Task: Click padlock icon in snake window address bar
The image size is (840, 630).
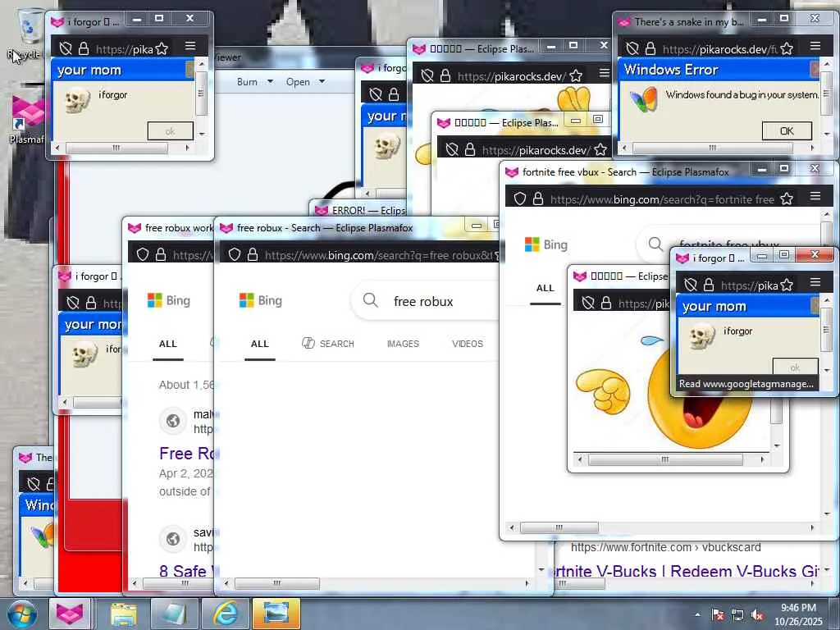Action: click(x=651, y=48)
